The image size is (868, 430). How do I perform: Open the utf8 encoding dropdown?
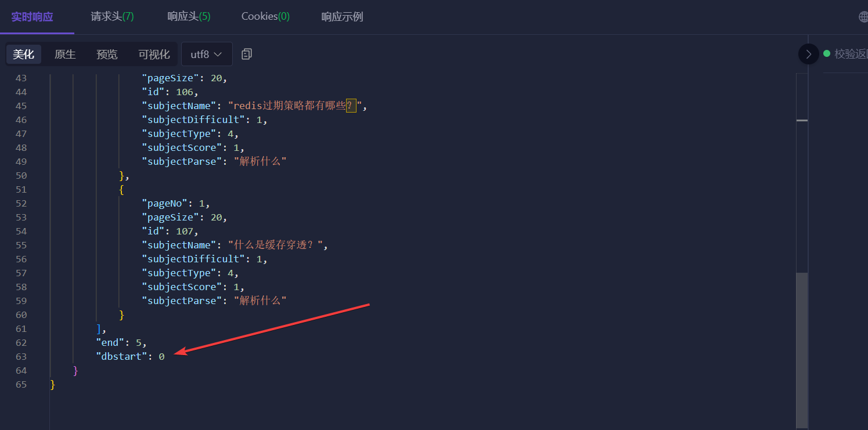[207, 54]
